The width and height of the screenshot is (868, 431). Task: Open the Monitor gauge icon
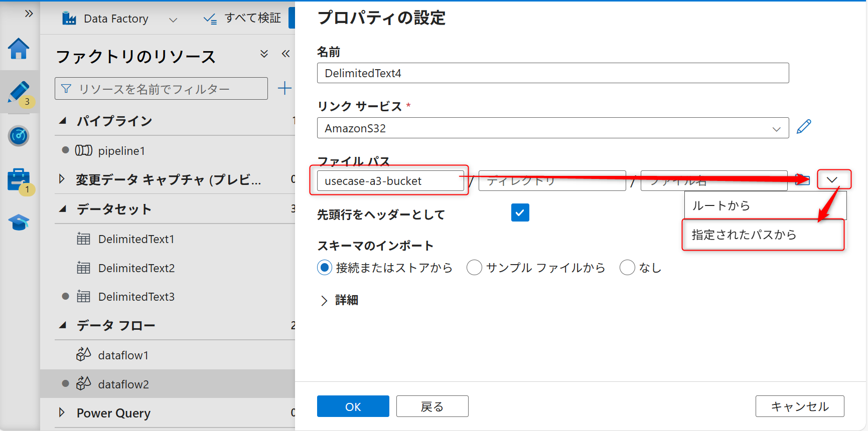(x=19, y=136)
